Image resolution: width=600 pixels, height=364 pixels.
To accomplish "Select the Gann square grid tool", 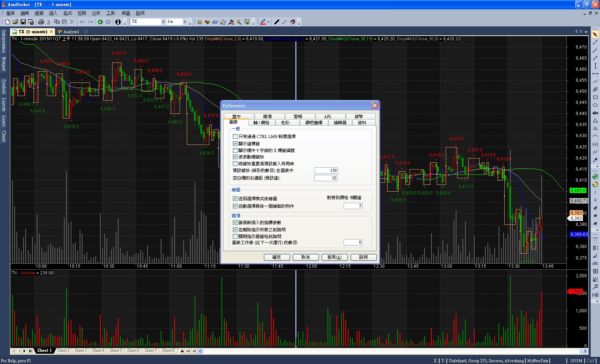I will coord(595,272).
